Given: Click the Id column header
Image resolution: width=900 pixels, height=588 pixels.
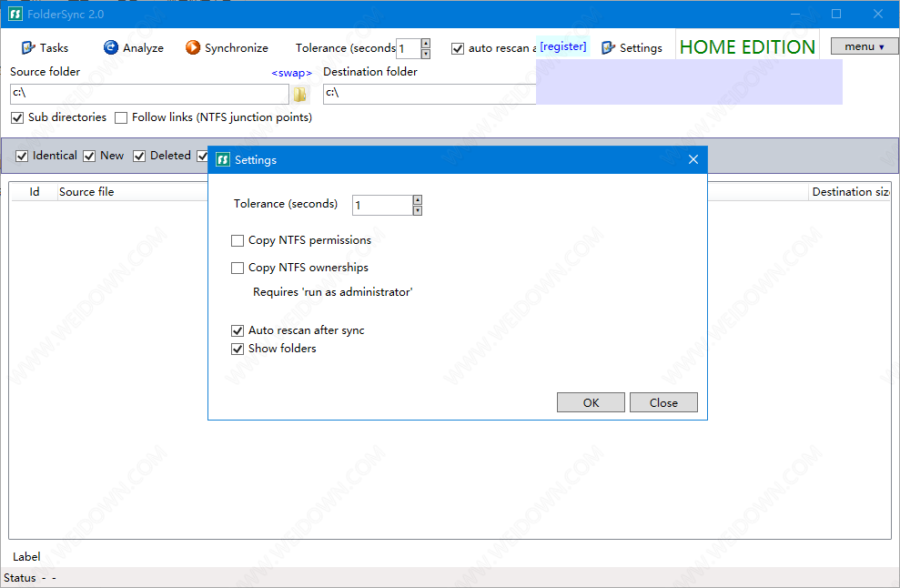Looking at the screenshot, I should pos(35,192).
